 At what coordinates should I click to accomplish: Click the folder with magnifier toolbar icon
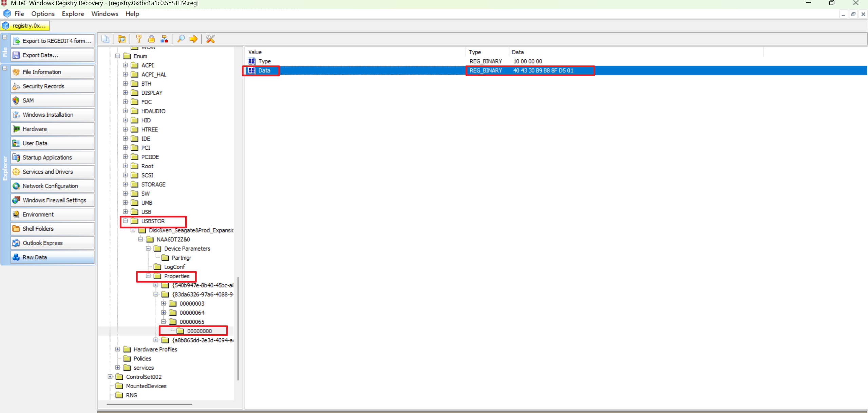[122, 39]
